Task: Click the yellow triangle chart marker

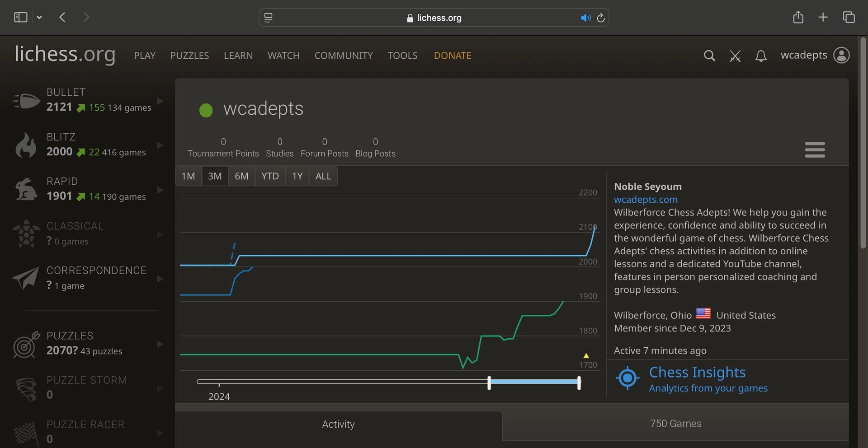Action: click(586, 355)
